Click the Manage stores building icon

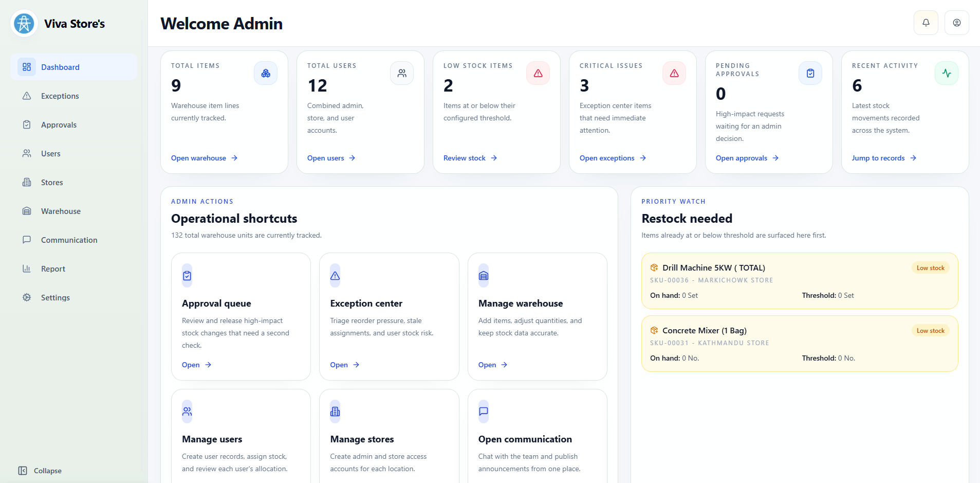click(335, 412)
